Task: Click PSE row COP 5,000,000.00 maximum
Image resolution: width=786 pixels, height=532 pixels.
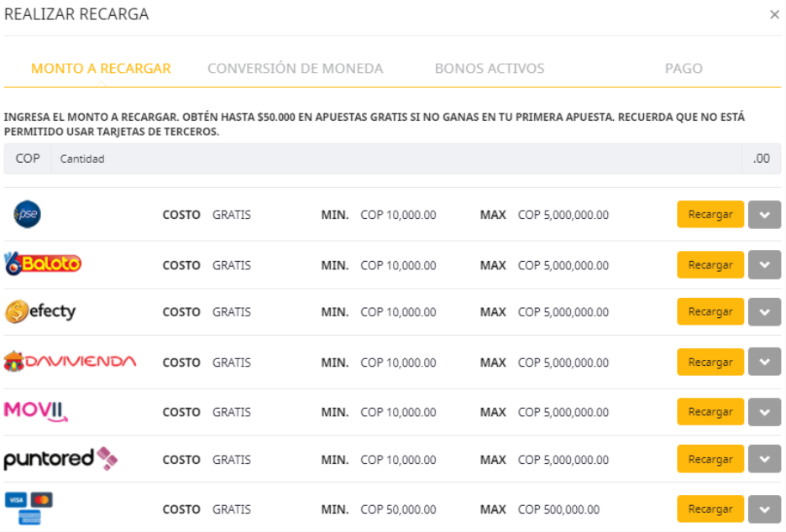Action: pyautogui.click(x=563, y=215)
